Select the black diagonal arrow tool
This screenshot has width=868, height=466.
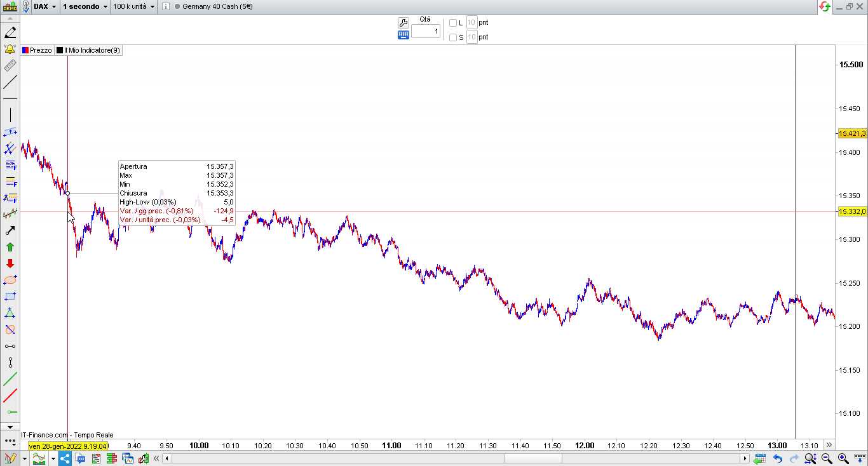(10, 230)
